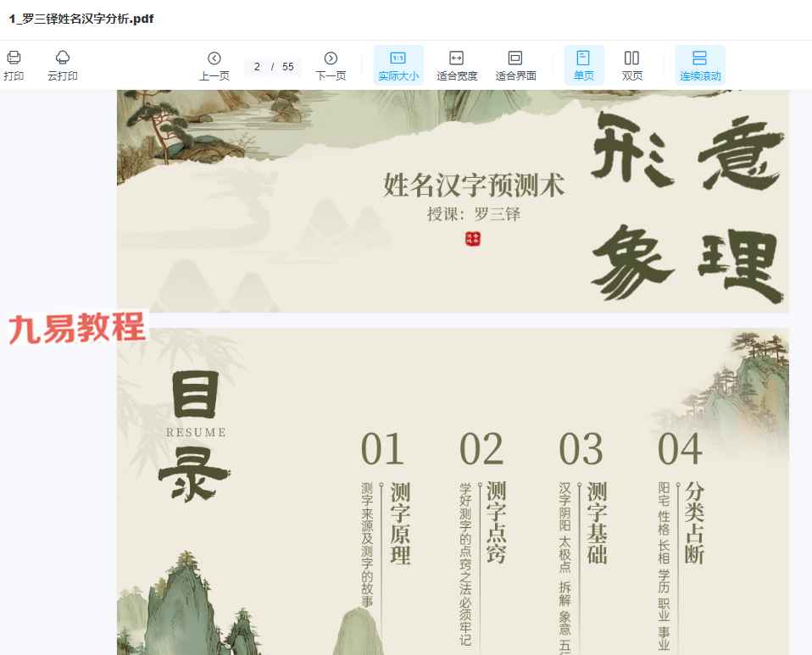This screenshot has height=655, width=812.
Task: Click the print icon
Action: 14,58
